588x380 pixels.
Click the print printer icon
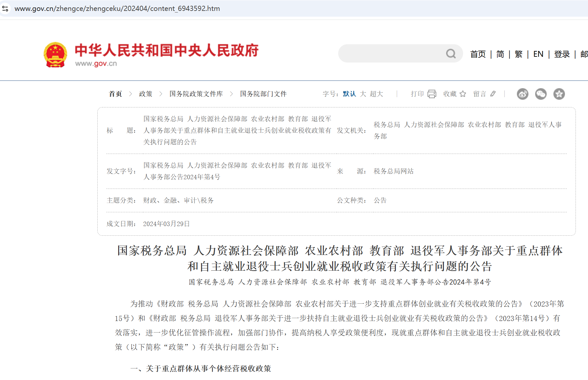[x=432, y=94]
